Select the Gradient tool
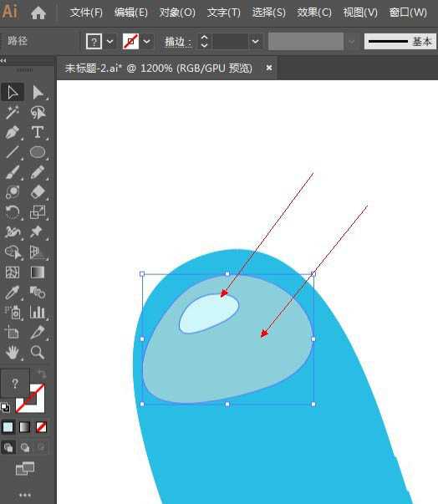 38,272
